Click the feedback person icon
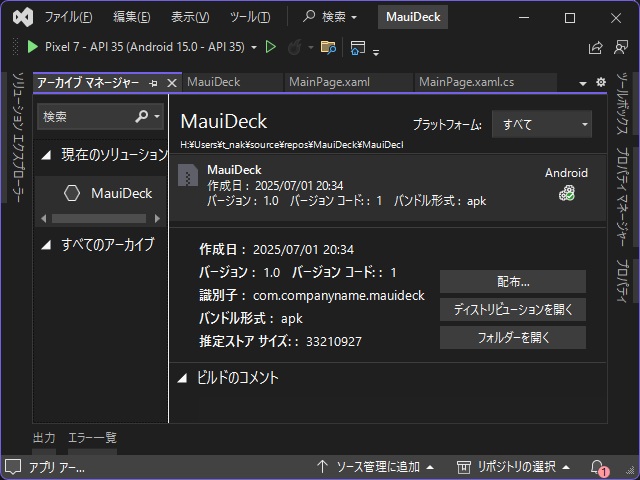 pyautogui.click(x=621, y=47)
